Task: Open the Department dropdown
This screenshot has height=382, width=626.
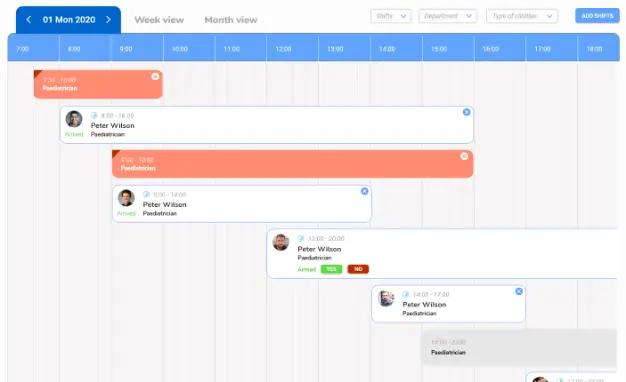Action: pyautogui.click(x=448, y=16)
